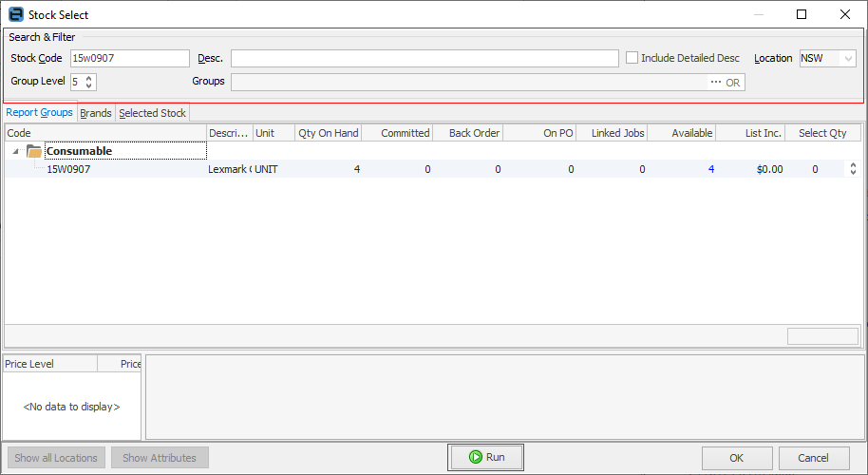Sort by the Committed column header
This screenshot has height=475, width=868.
398,133
